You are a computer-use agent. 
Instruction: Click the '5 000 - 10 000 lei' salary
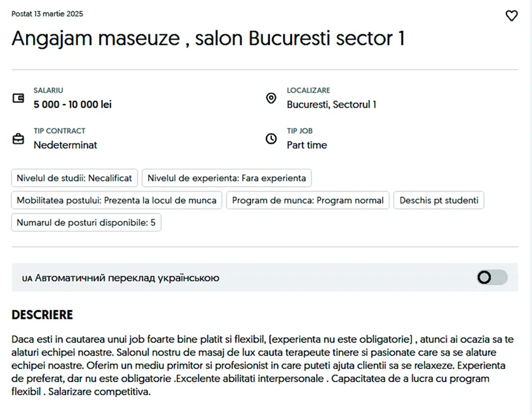pyautogui.click(x=73, y=105)
